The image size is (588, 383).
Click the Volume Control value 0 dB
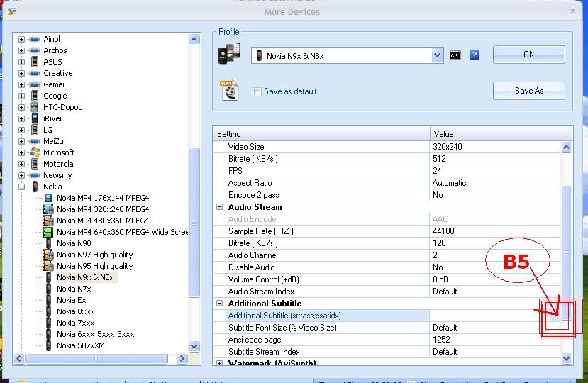pos(440,279)
